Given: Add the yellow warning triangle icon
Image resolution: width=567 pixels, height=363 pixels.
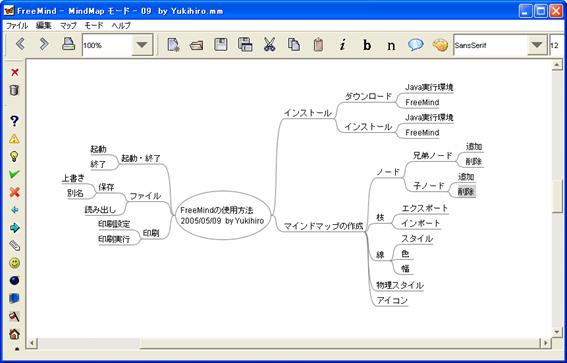Looking at the screenshot, I should coord(14,138).
